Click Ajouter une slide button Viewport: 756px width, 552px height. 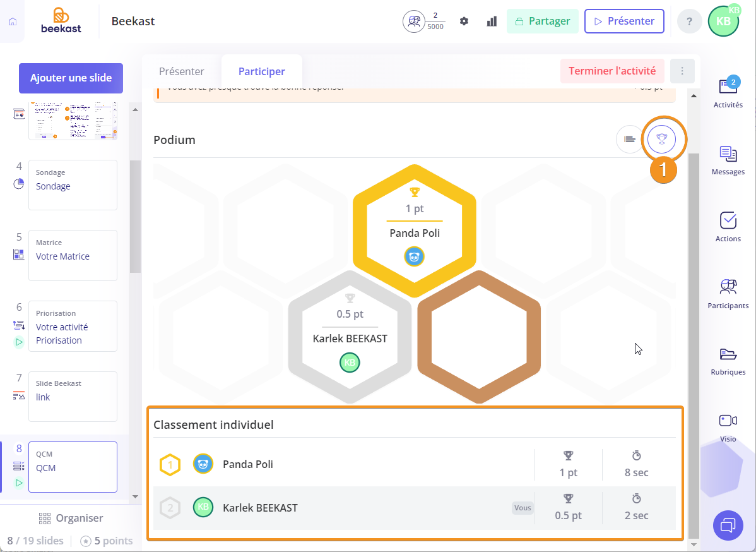pos(71,78)
